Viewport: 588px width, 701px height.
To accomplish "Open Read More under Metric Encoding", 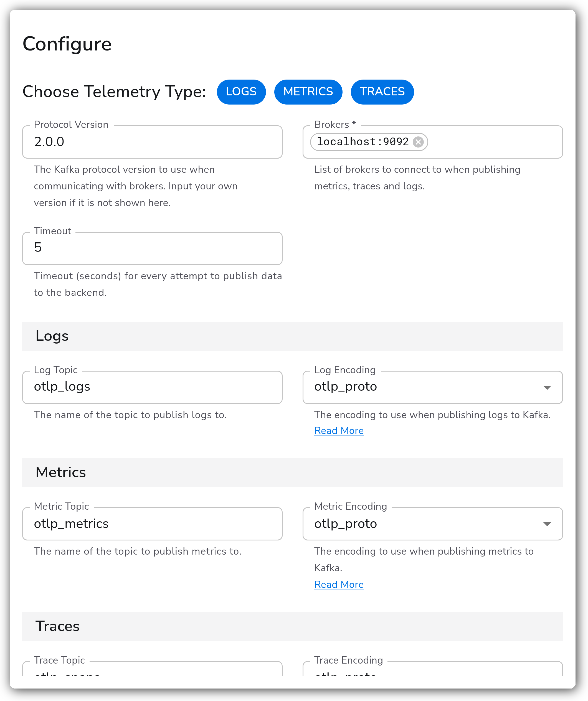I will [339, 585].
